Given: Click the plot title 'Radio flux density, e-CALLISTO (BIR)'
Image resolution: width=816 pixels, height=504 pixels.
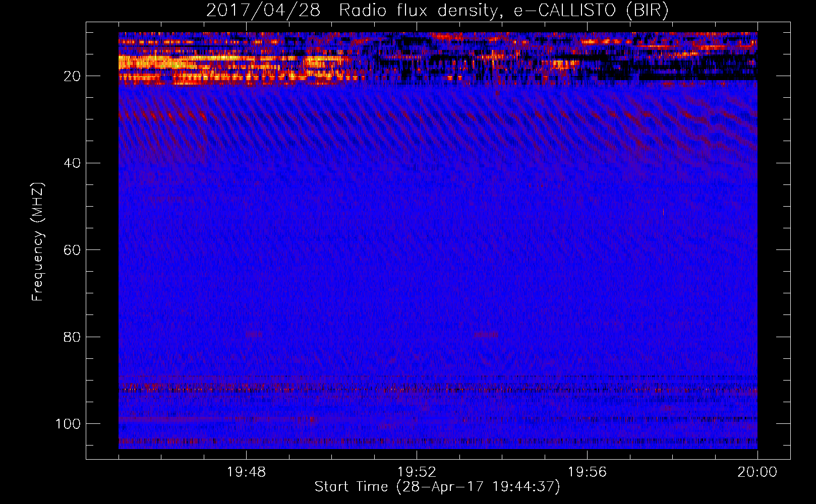Looking at the screenshot, I should 503,11.
